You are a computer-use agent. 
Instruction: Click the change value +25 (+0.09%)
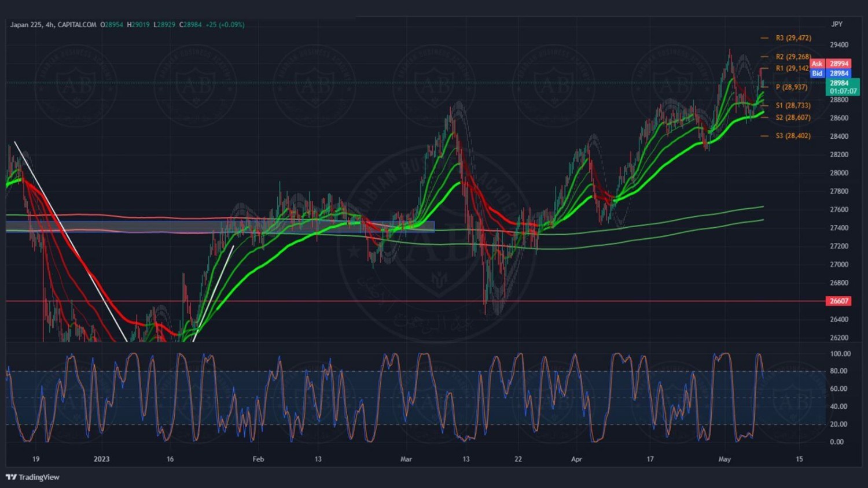pos(225,25)
